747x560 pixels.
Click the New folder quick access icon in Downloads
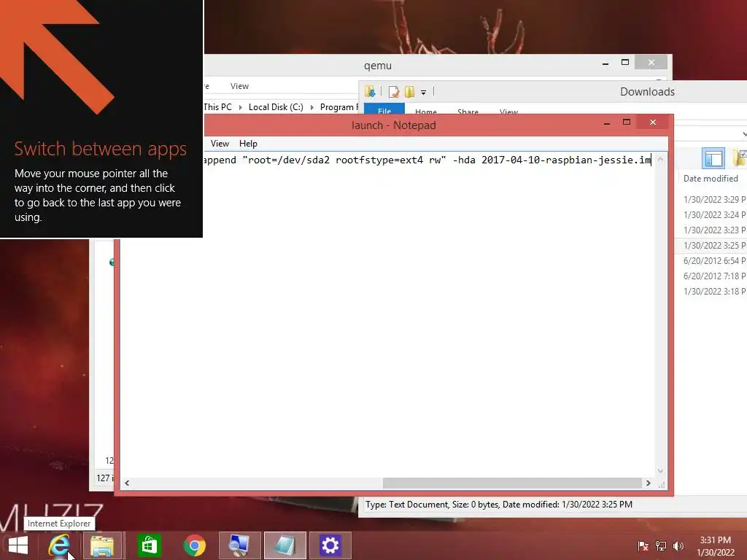(409, 91)
